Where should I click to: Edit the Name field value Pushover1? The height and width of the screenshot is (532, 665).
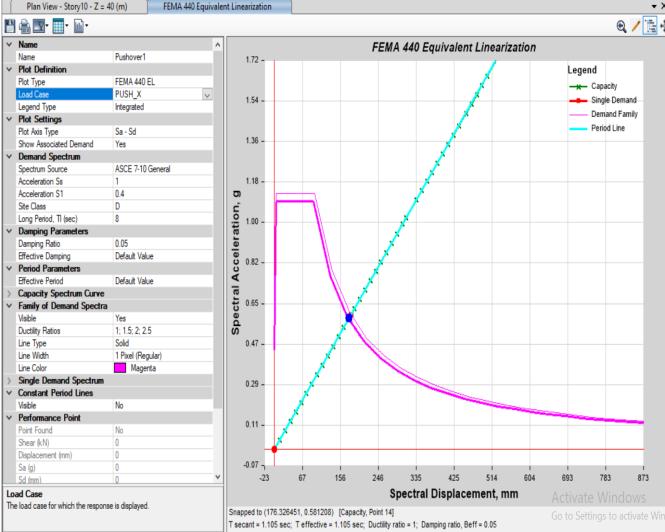click(x=163, y=57)
